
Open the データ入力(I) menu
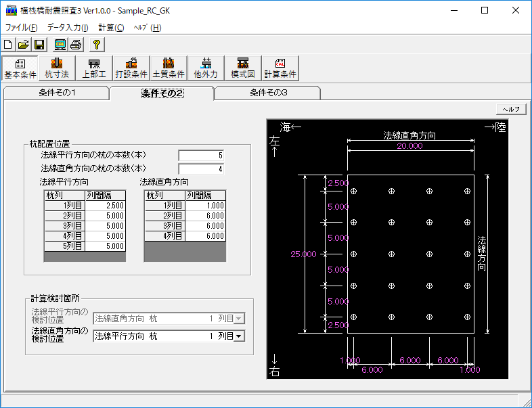[68, 28]
